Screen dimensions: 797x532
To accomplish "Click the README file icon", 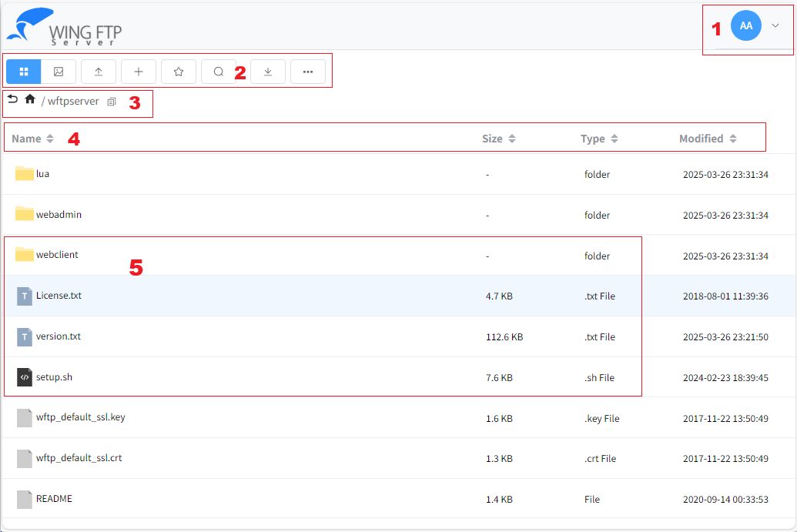I will pos(25,499).
